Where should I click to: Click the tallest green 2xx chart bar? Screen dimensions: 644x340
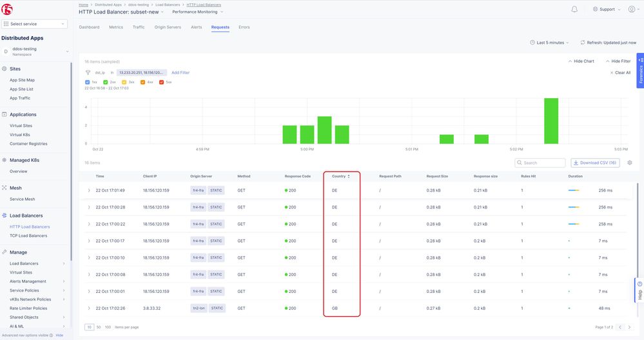point(551,121)
